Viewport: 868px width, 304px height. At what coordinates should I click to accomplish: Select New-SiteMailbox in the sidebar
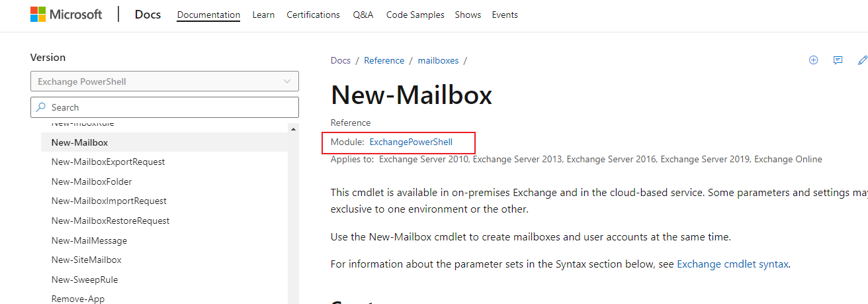click(x=86, y=260)
